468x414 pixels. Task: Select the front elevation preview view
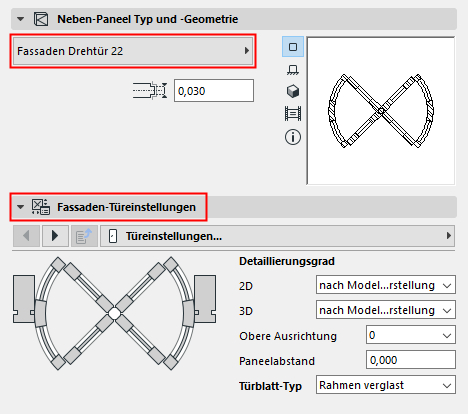tap(293, 70)
